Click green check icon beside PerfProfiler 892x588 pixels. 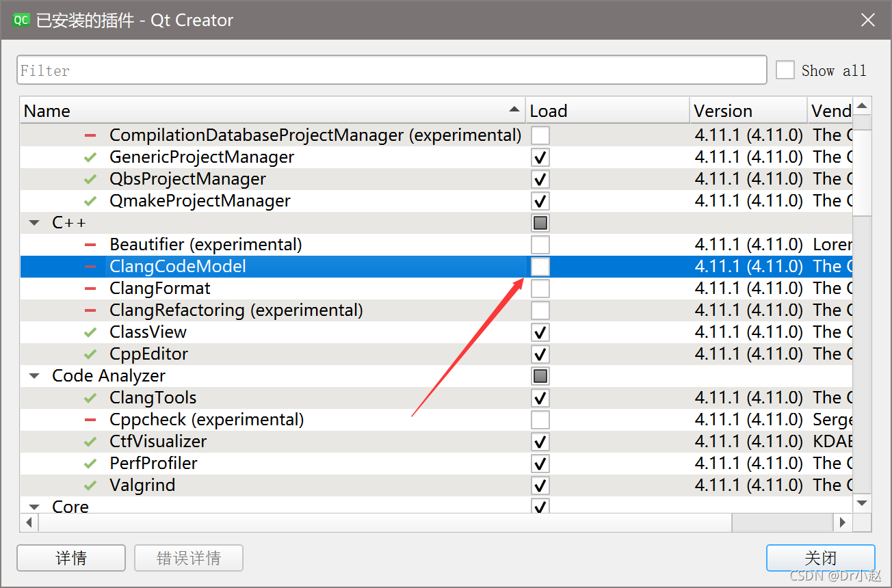pos(90,464)
